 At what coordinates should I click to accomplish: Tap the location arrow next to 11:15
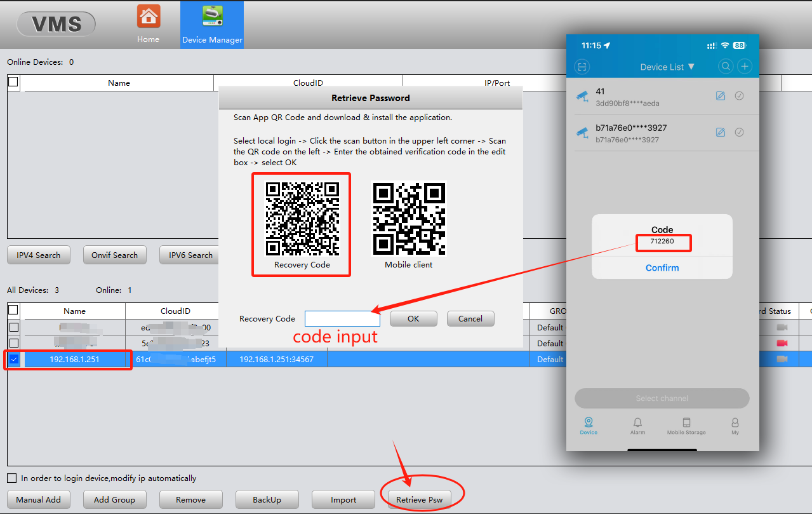point(607,46)
